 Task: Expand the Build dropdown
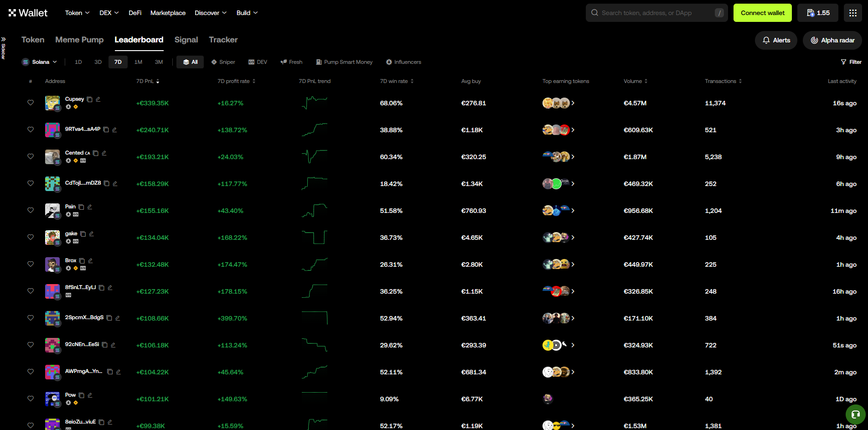[247, 13]
